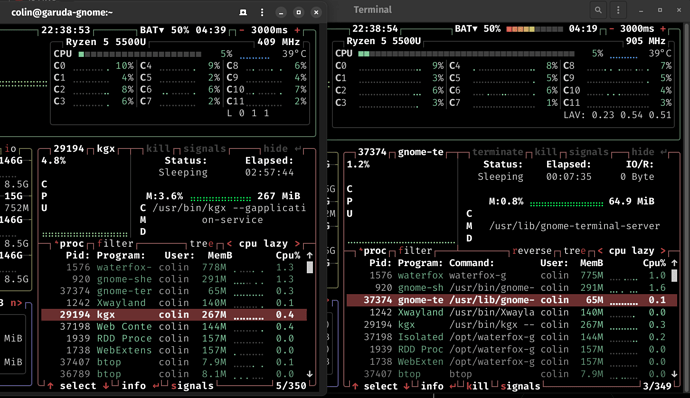Select gnome-she process row in kgx
The width and height of the screenshot is (690, 398).
pyautogui.click(x=173, y=279)
